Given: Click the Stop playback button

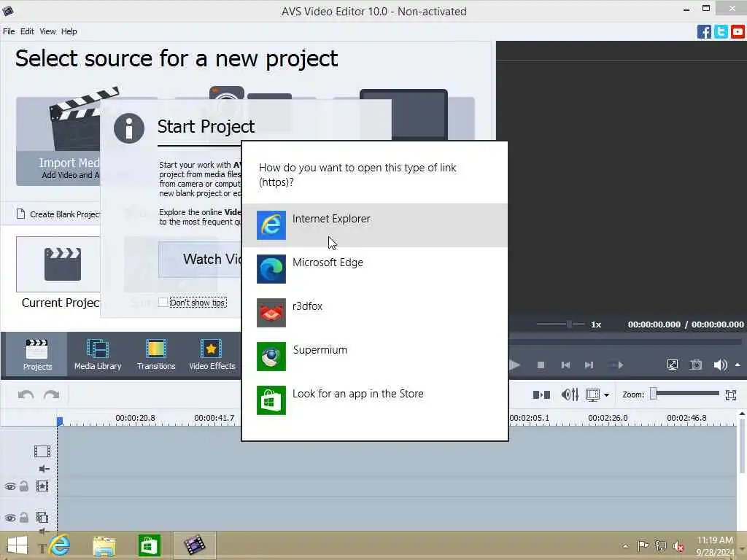Looking at the screenshot, I should pyautogui.click(x=541, y=365).
